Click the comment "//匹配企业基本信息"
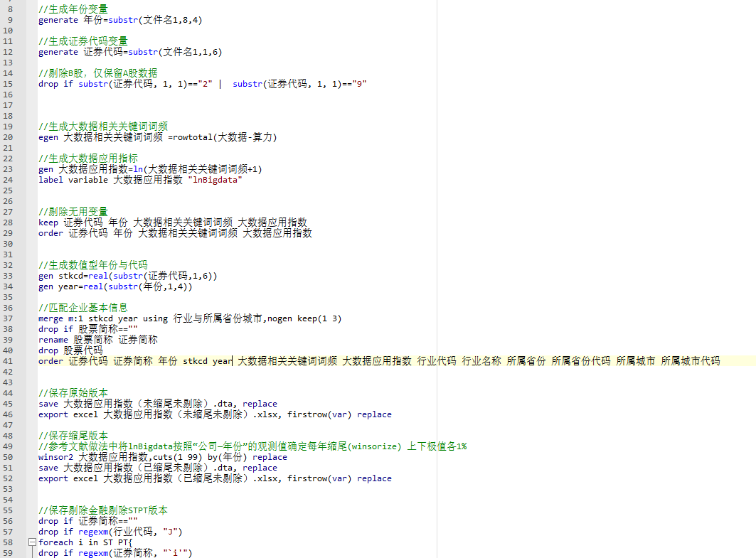 [x=83, y=308]
